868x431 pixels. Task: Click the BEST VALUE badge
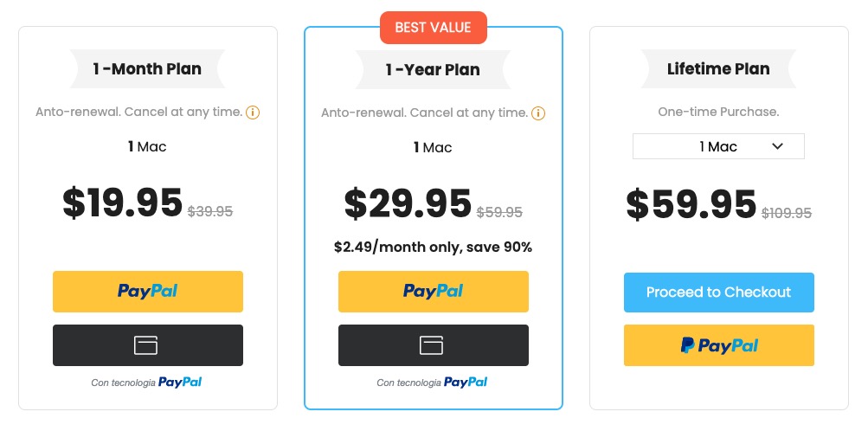click(433, 28)
